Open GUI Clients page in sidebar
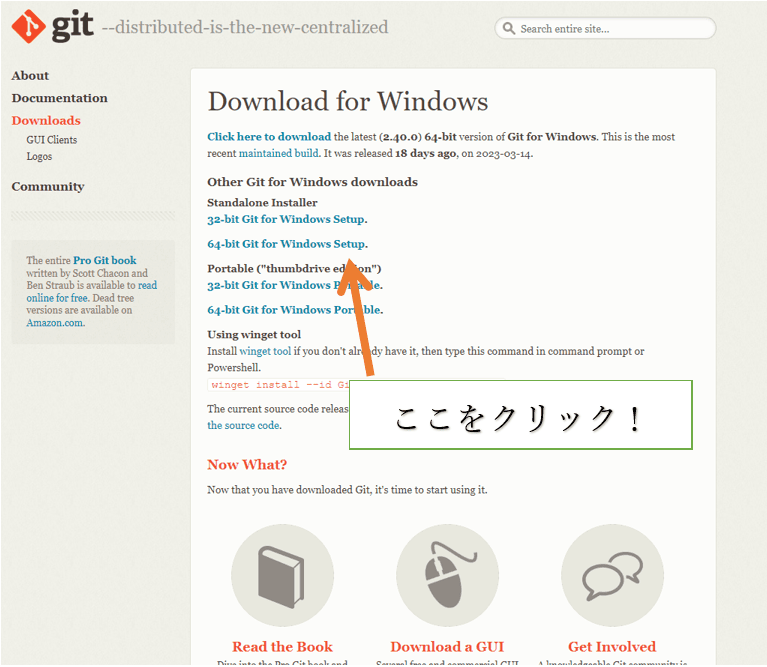The image size is (767, 667). pos(52,140)
